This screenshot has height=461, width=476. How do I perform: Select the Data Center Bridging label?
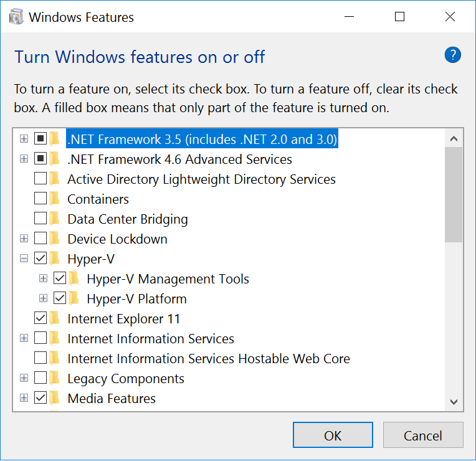pyautogui.click(x=128, y=219)
